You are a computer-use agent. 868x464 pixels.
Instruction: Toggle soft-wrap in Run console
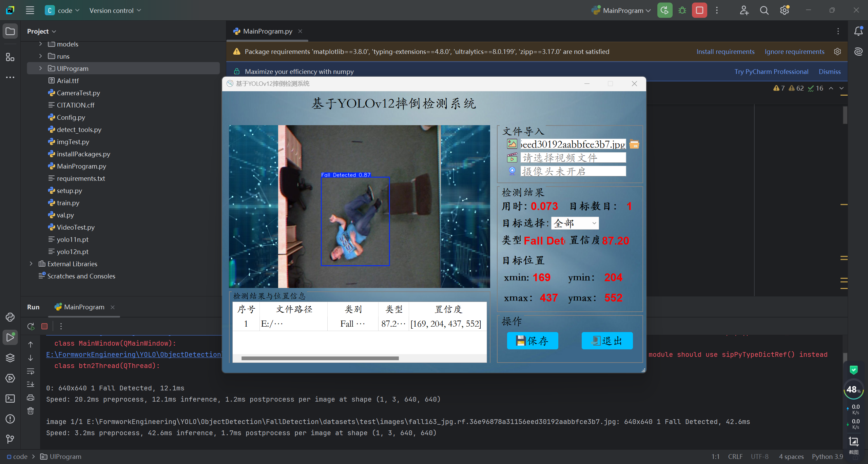(31, 371)
